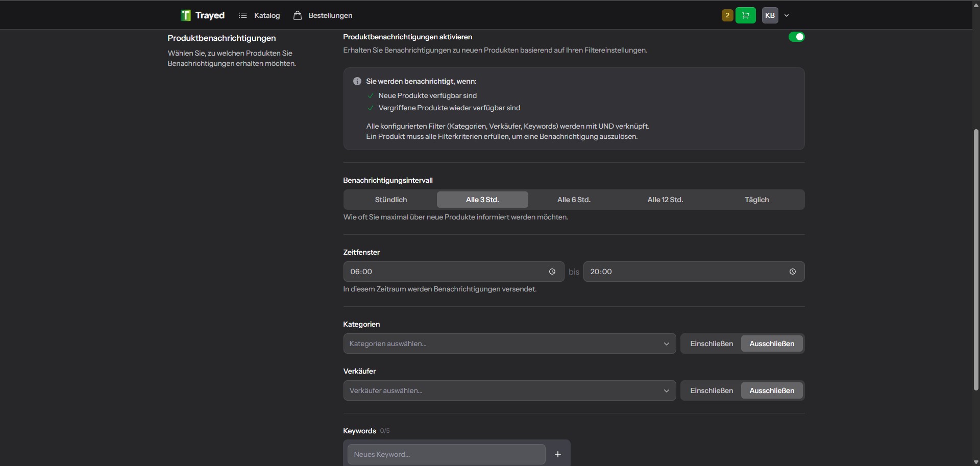This screenshot has height=466, width=980.
Task: Disable Produktbenachrichtigungen aktivieren toggle
Action: [797, 37]
